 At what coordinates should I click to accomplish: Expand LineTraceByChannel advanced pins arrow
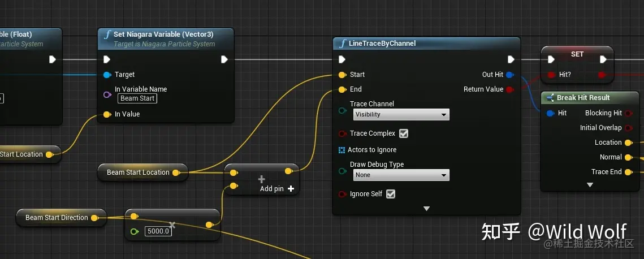(x=426, y=209)
